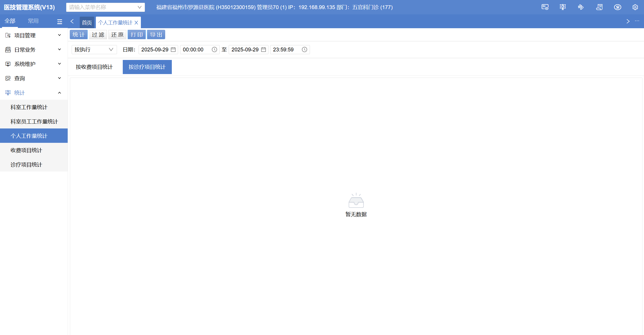This screenshot has height=335, width=644.
Task: Click the hand pointer icon in header
Action: [x=581, y=7]
